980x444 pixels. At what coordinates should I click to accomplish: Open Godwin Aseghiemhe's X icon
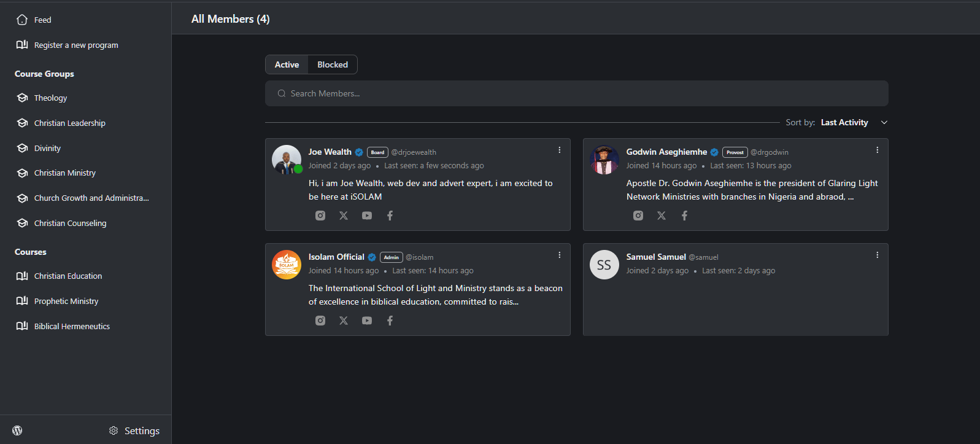coord(662,216)
